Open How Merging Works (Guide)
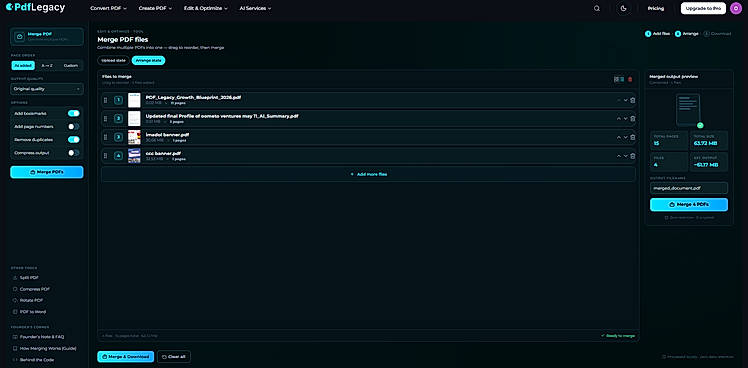This screenshot has width=748, height=368. tap(44, 348)
